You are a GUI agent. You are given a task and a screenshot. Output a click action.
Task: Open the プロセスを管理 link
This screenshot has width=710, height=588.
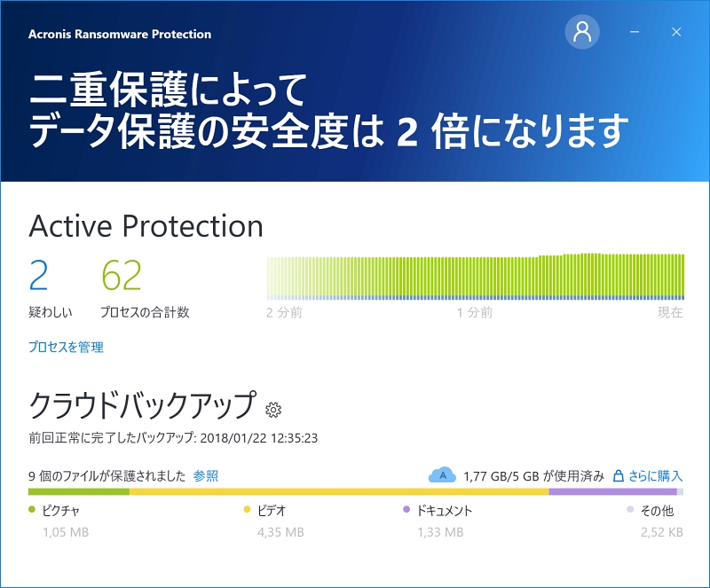(x=66, y=347)
